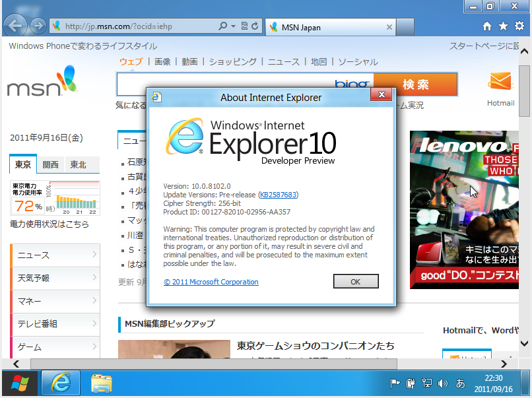Image resolution: width=532 pixels, height=398 pixels.
Task: Open the 電力使用状況はこちら link
Action: click(x=50, y=224)
